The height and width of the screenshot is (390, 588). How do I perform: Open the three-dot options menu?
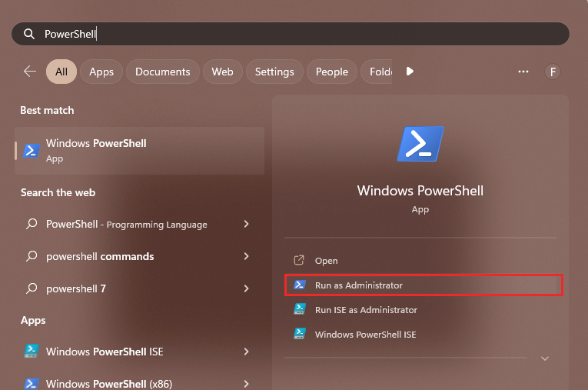pos(523,72)
